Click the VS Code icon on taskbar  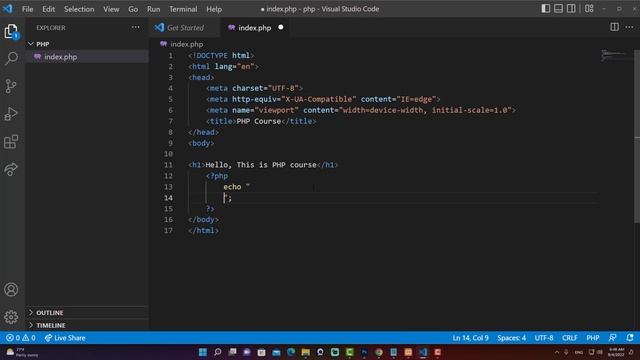tap(423, 352)
